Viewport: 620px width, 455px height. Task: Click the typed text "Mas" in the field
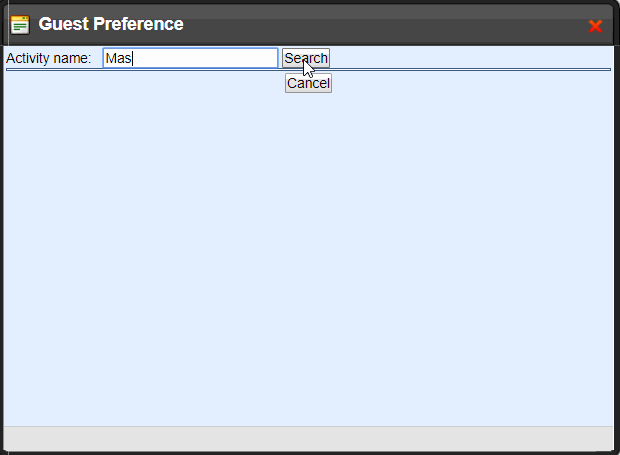[118, 58]
